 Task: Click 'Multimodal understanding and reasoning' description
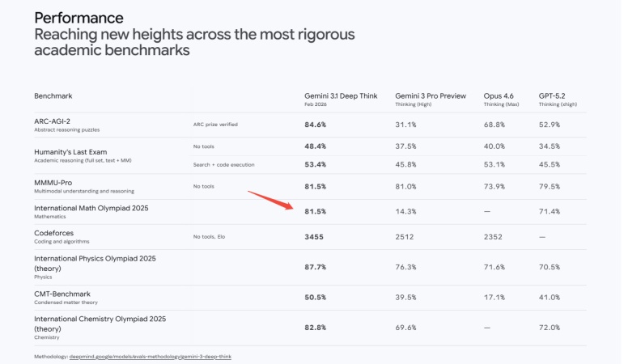point(84,192)
